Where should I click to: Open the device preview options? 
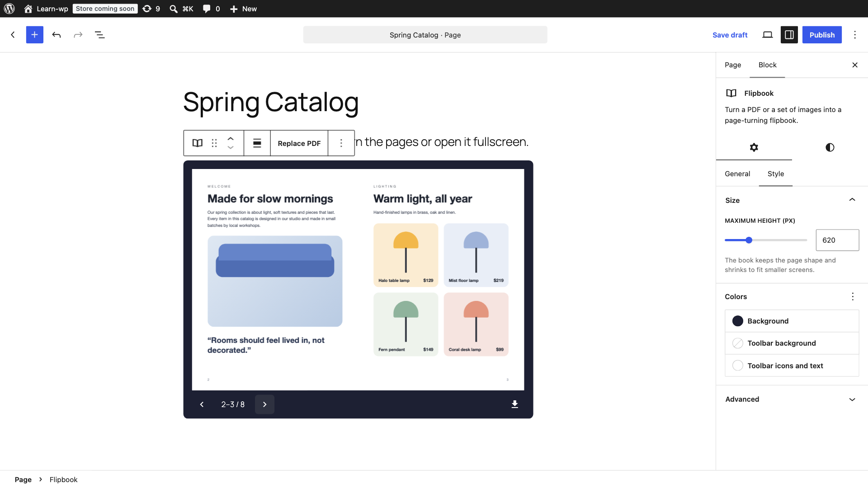(768, 35)
